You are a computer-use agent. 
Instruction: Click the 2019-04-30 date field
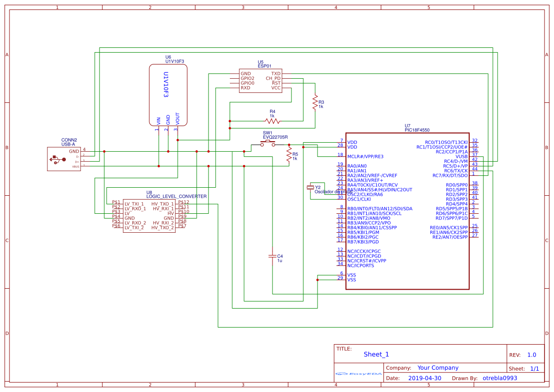[425, 378]
